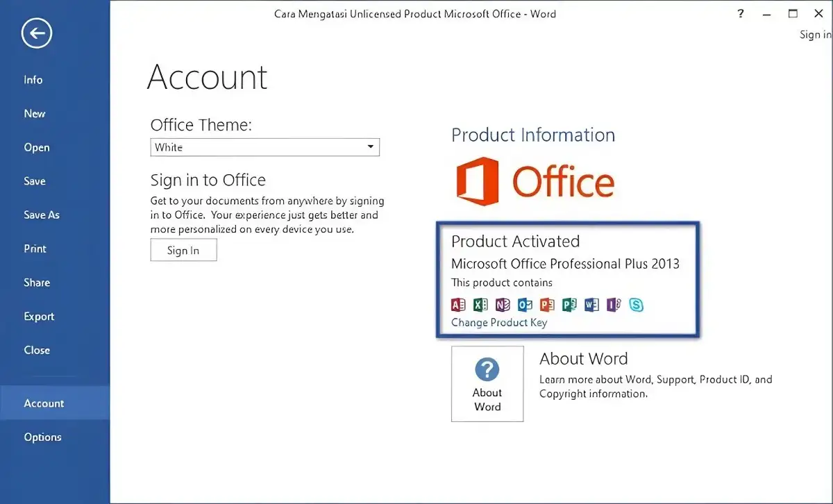Click the blue Word app icon
The height and width of the screenshot is (504, 833).
tap(591, 305)
